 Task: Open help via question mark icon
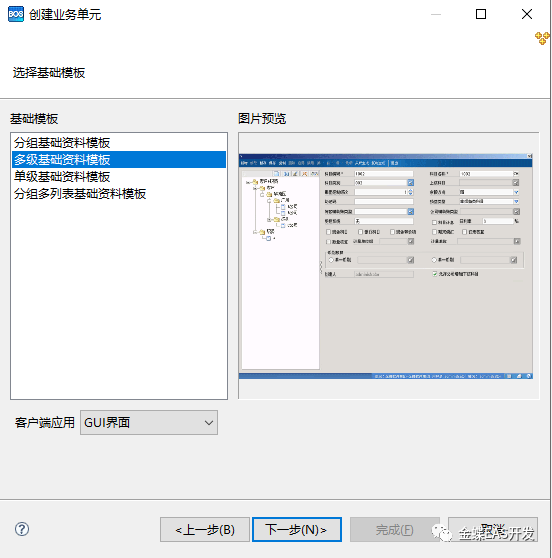coord(22,529)
